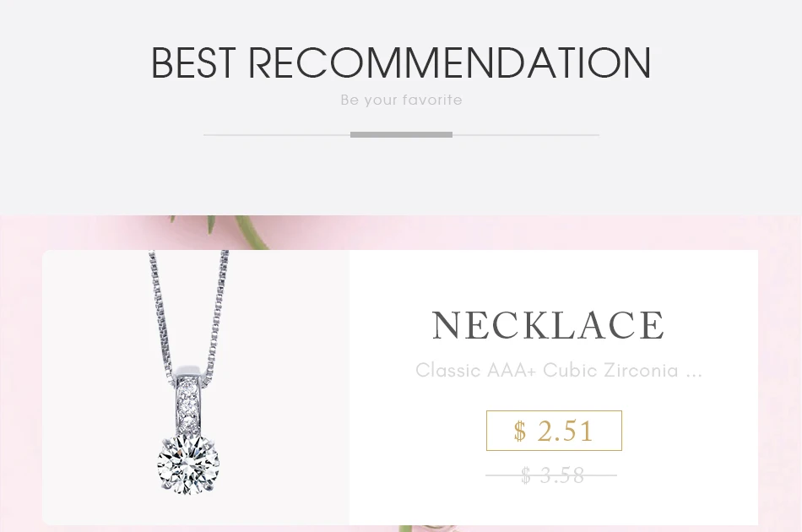Open the NECKLACE product title

click(548, 325)
